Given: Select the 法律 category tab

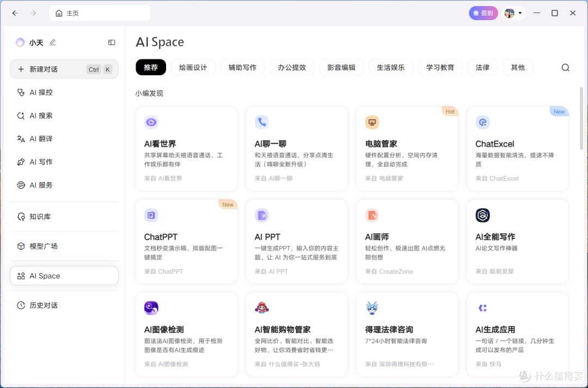Looking at the screenshot, I should click(x=482, y=67).
